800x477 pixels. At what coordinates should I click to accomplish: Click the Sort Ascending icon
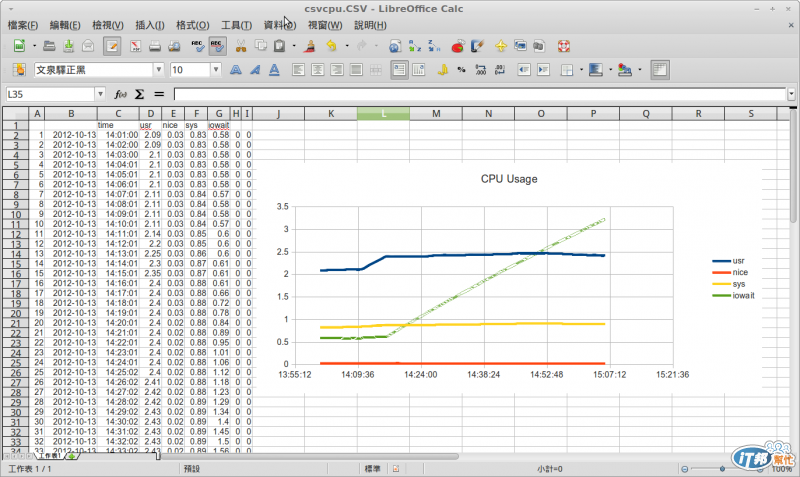click(415, 46)
